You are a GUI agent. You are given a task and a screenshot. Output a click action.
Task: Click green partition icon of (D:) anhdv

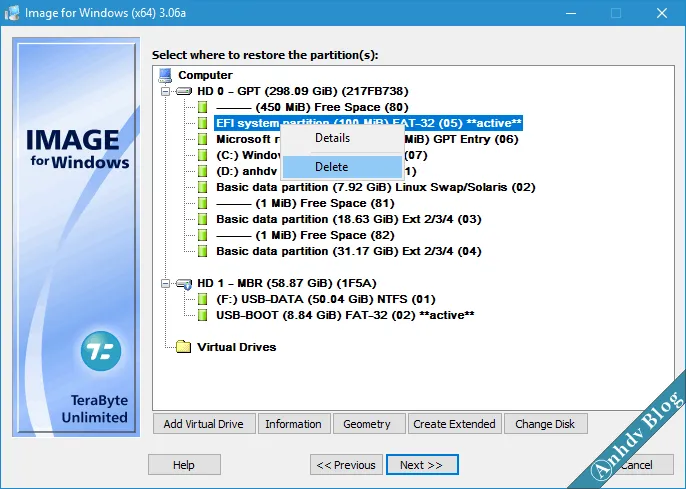point(202,171)
